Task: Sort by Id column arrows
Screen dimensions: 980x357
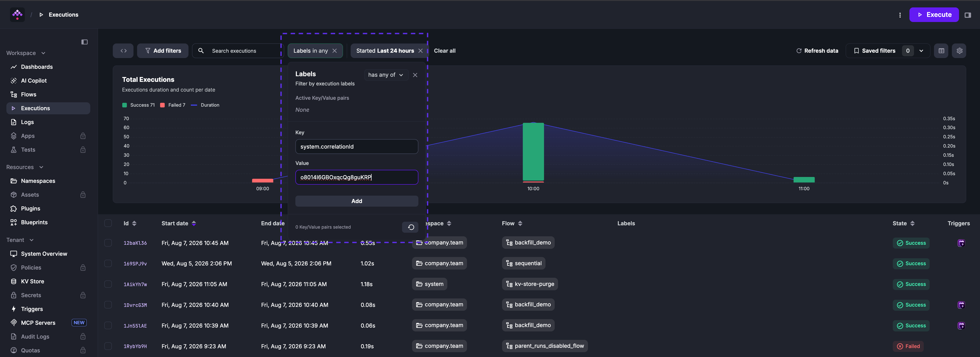Action: pyautogui.click(x=134, y=224)
